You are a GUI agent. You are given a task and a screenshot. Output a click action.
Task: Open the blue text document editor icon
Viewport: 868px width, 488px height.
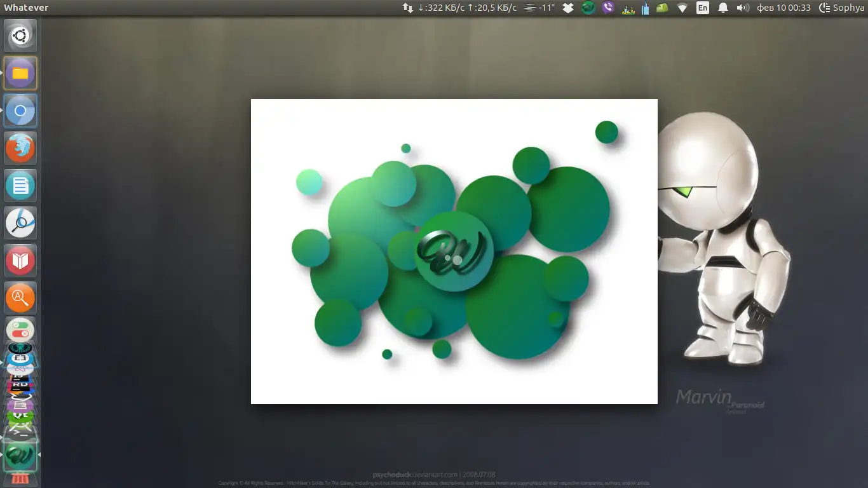coord(20,186)
